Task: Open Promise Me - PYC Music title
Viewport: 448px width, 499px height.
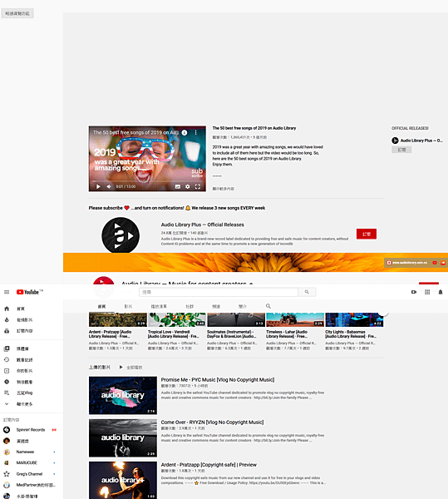Action: tap(218, 380)
